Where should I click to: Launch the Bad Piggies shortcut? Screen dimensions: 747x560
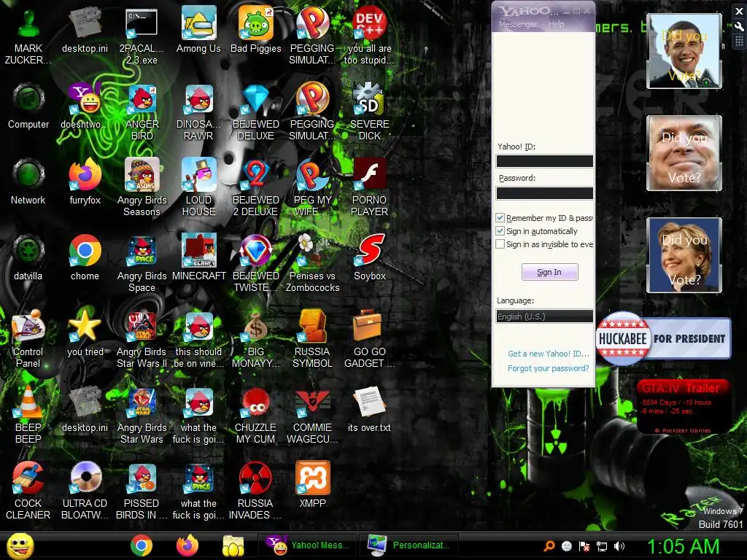pyautogui.click(x=256, y=29)
